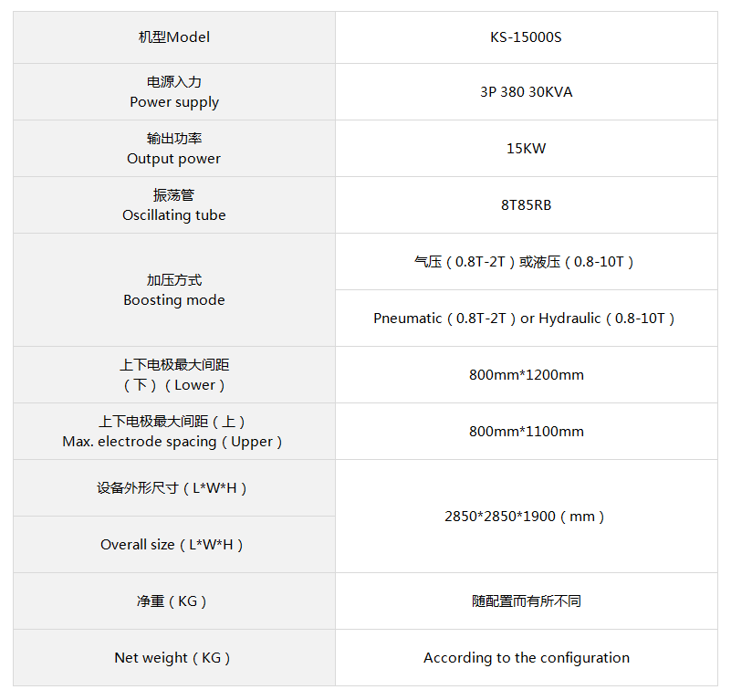Select the Chinese 气压 或液压 pressure text
The width and height of the screenshot is (731, 700).
524,262
